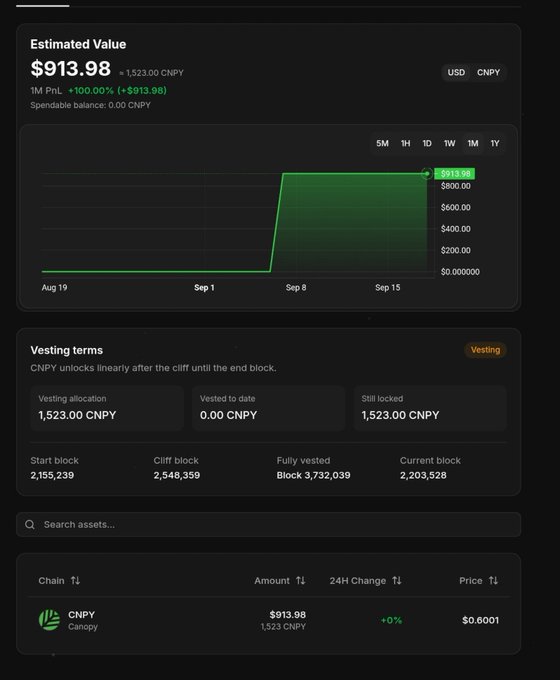Viewport: 560px width, 680px height.
Task: Sort by Amount column arrows
Action: [x=301, y=581]
